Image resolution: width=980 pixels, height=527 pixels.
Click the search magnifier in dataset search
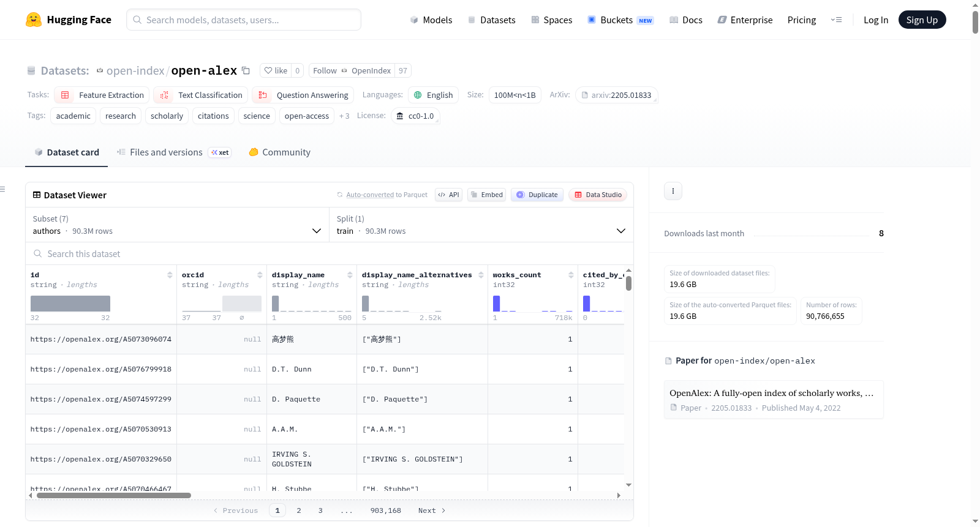[x=38, y=253]
